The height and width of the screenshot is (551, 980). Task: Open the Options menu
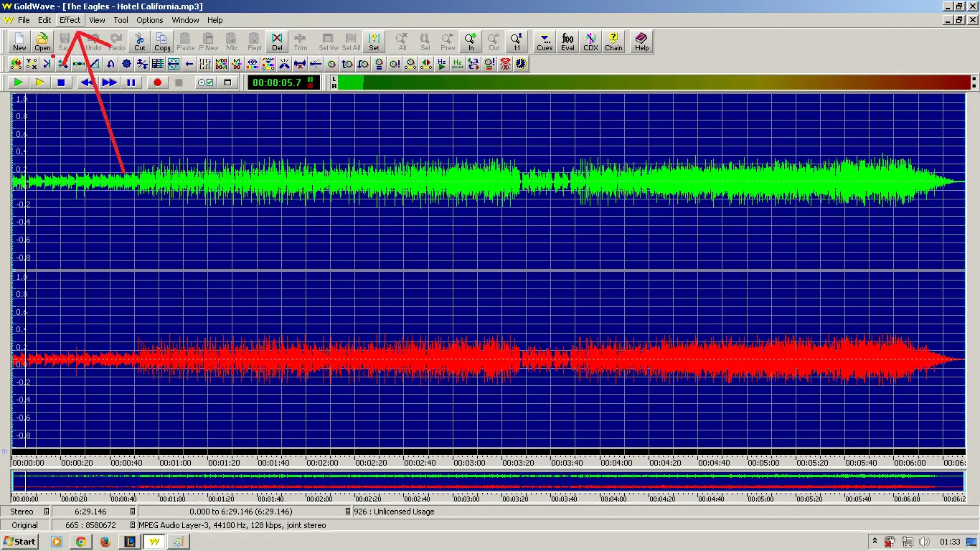[x=150, y=20]
